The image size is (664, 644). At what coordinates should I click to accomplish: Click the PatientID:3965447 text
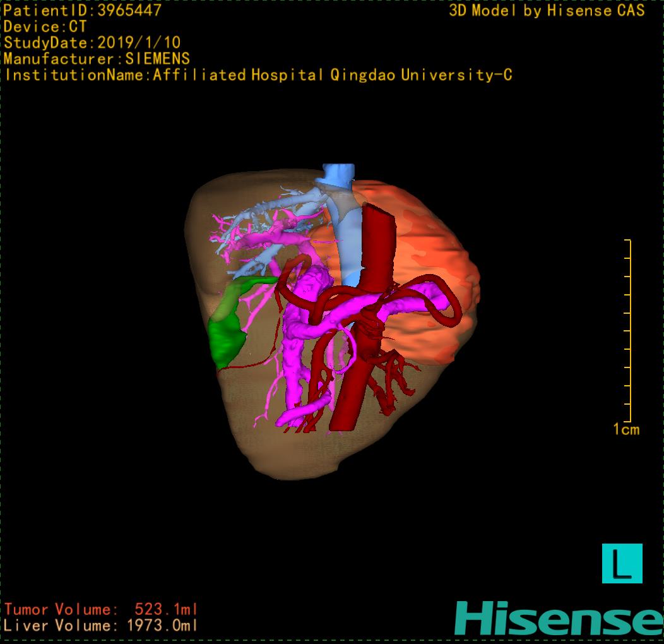click(83, 11)
